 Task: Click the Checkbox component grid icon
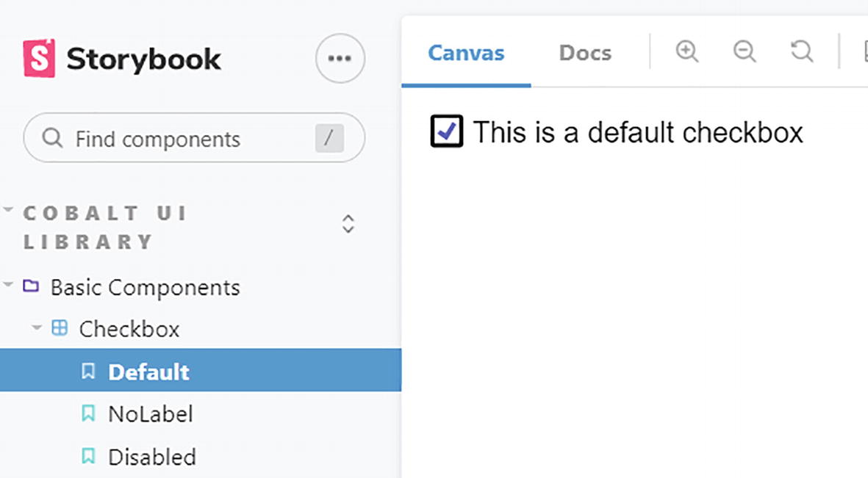coord(60,328)
